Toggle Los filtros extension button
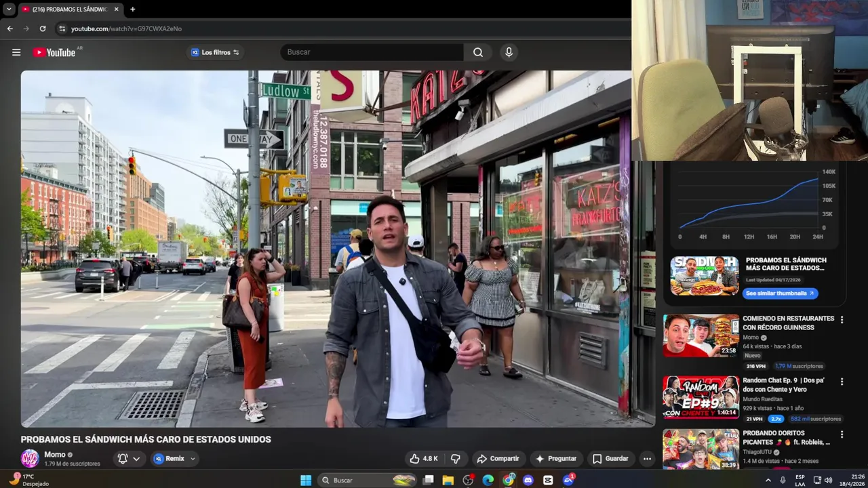This screenshot has height=488, width=868. point(215,52)
